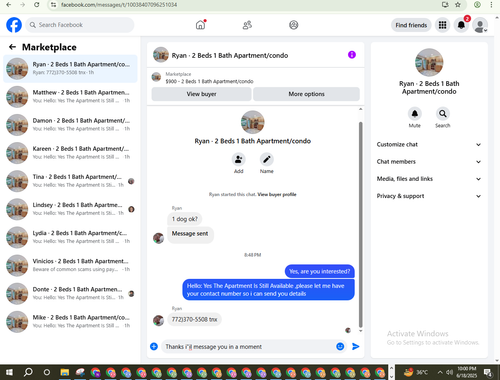
Task: Click the listing thumbnail beside $900
Action: [x=156, y=77]
